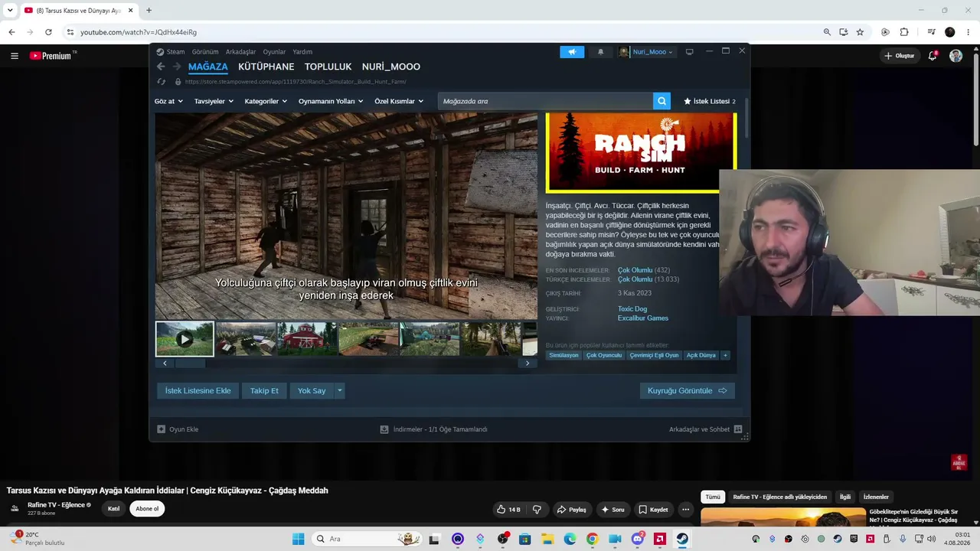Click İstek Listesine Ekle button
Image resolution: width=980 pixels, height=551 pixels.
[198, 391]
